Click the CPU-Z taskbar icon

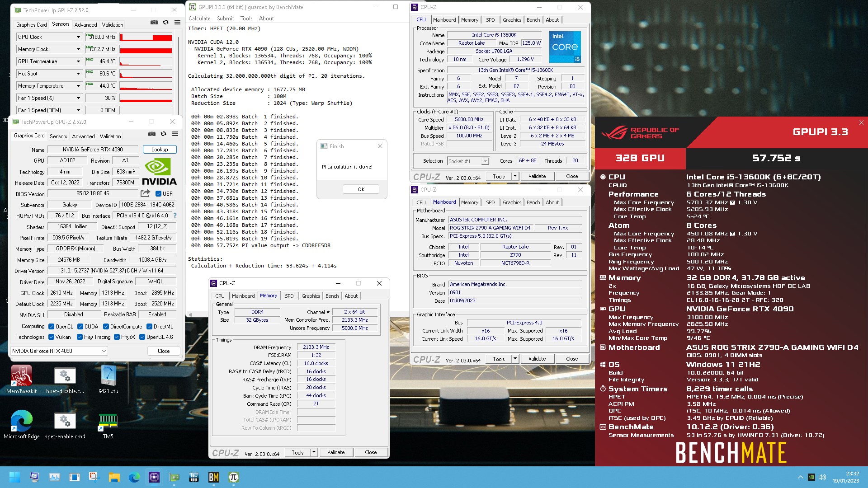(154, 477)
